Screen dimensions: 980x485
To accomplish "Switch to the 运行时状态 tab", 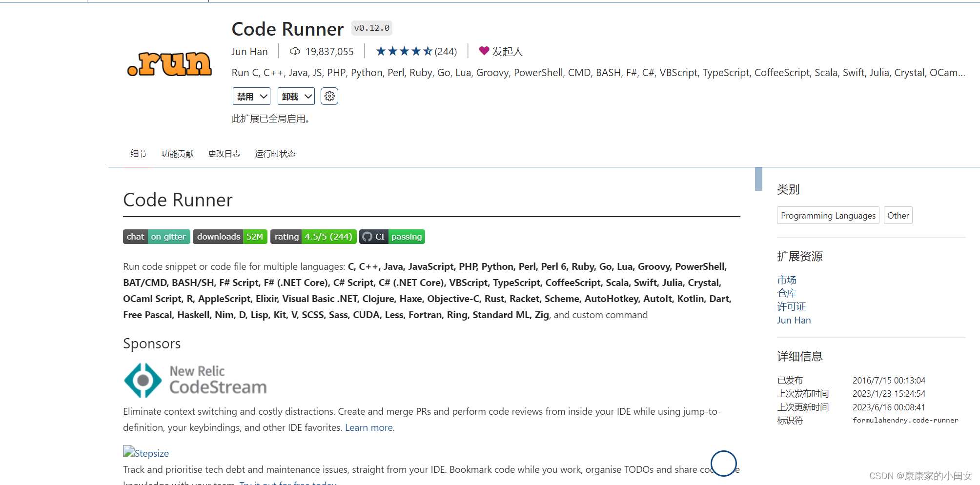I will (x=275, y=153).
